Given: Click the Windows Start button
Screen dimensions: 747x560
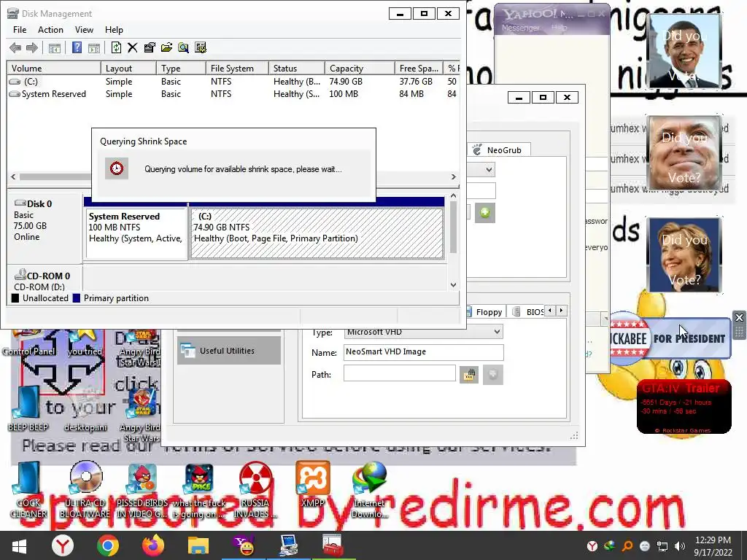Looking at the screenshot, I should pos(19,545).
